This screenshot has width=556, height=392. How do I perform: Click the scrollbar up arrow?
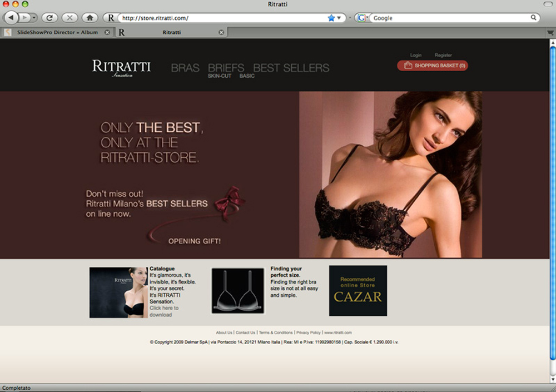[x=553, y=42]
